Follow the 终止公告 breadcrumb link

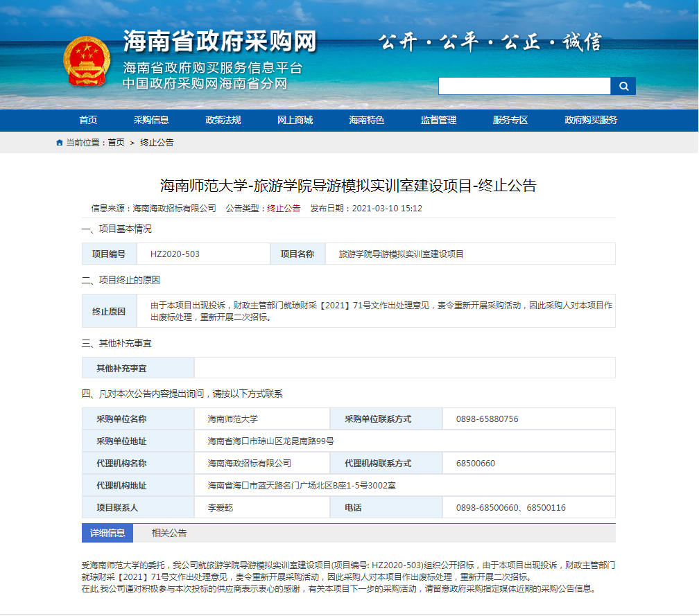pos(157,143)
